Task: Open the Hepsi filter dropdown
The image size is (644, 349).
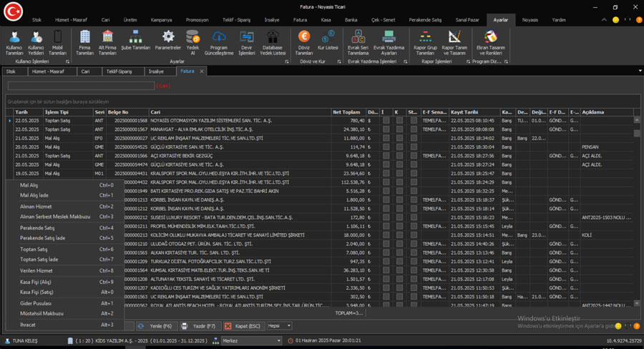Action: tap(289, 325)
